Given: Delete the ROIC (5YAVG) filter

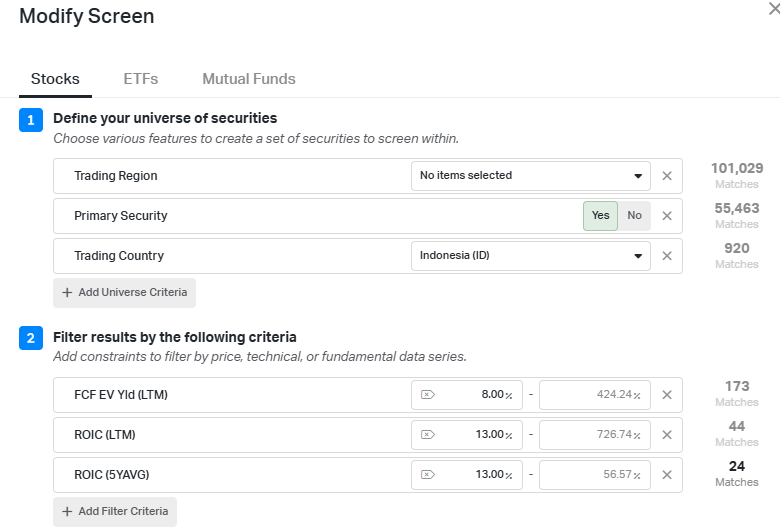Looking at the screenshot, I should point(667,475).
